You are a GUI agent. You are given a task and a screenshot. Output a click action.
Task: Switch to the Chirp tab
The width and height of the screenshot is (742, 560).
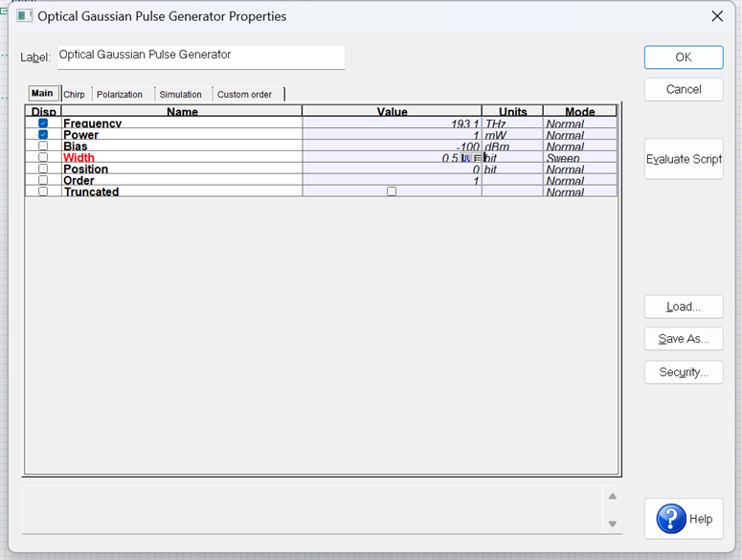(x=75, y=94)
